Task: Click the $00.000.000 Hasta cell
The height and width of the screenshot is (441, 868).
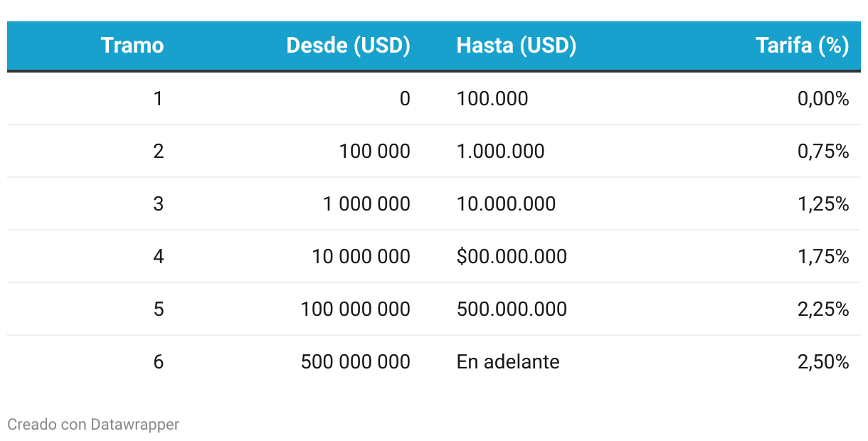Action: click(x=512, y=256)
